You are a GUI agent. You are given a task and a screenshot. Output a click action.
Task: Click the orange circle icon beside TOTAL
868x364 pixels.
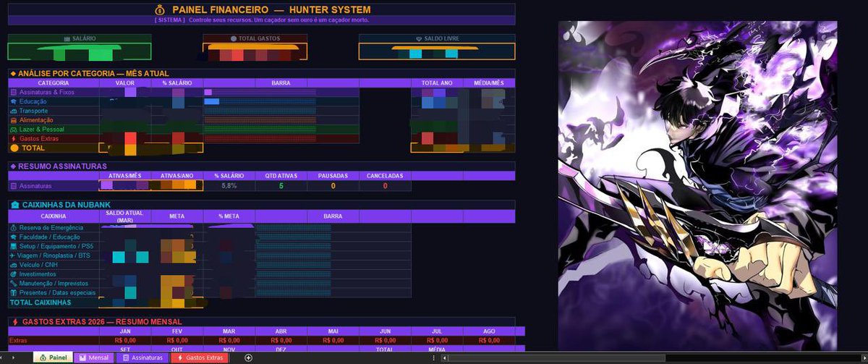tap(14, 148)
